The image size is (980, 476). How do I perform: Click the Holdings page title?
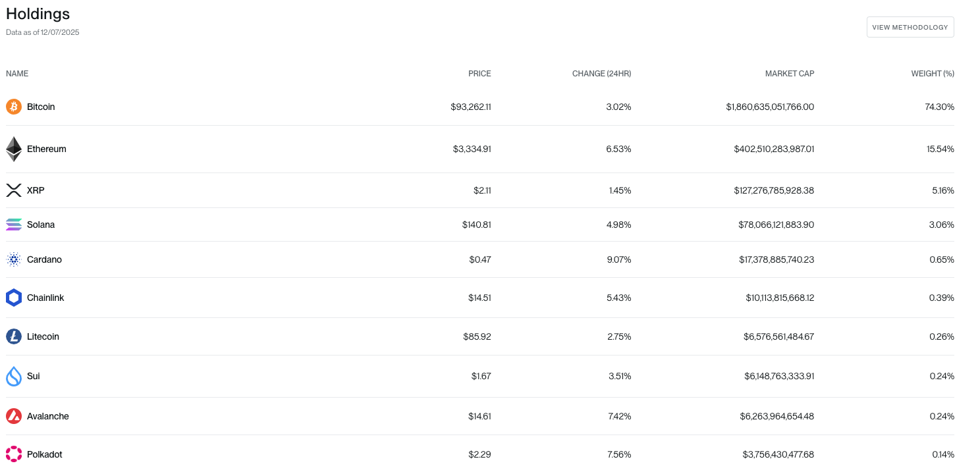pos(38,13)
